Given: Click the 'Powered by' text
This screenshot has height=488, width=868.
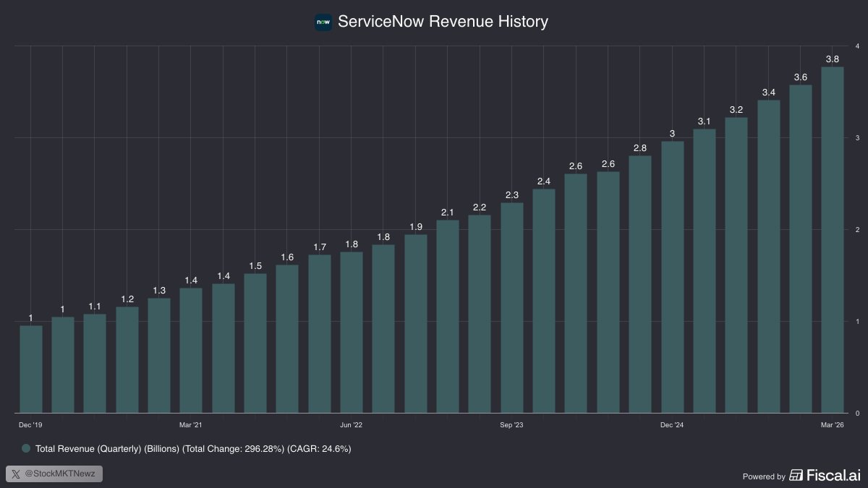Looking at the screenshot, I should click(x=764, y=476).
